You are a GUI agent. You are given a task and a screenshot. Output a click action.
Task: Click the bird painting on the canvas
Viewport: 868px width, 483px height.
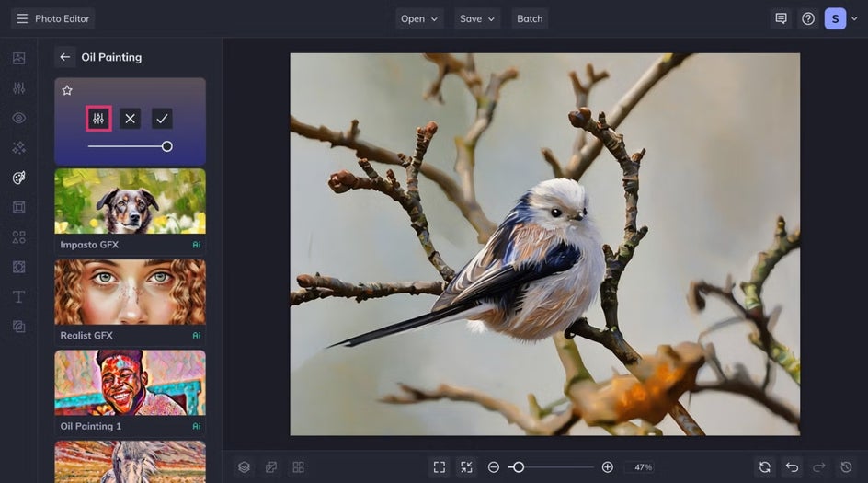(x=544, y=245)
